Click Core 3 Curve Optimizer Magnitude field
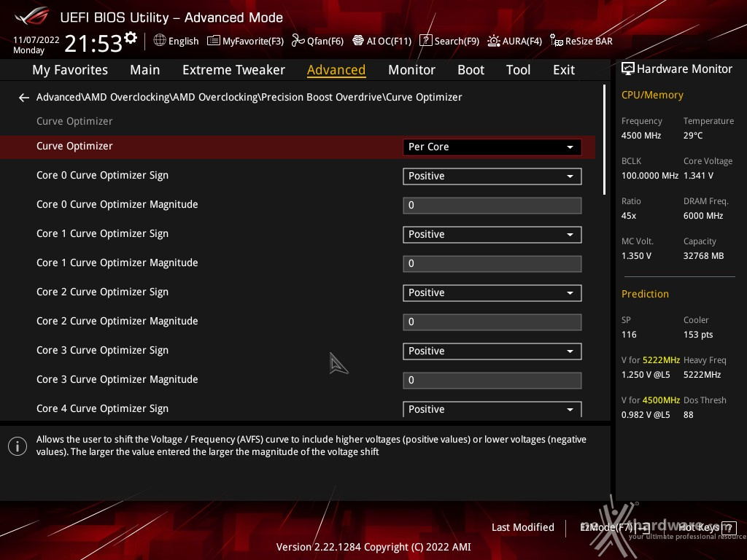Viewport: 747px width, 560px height. [492, 381]
